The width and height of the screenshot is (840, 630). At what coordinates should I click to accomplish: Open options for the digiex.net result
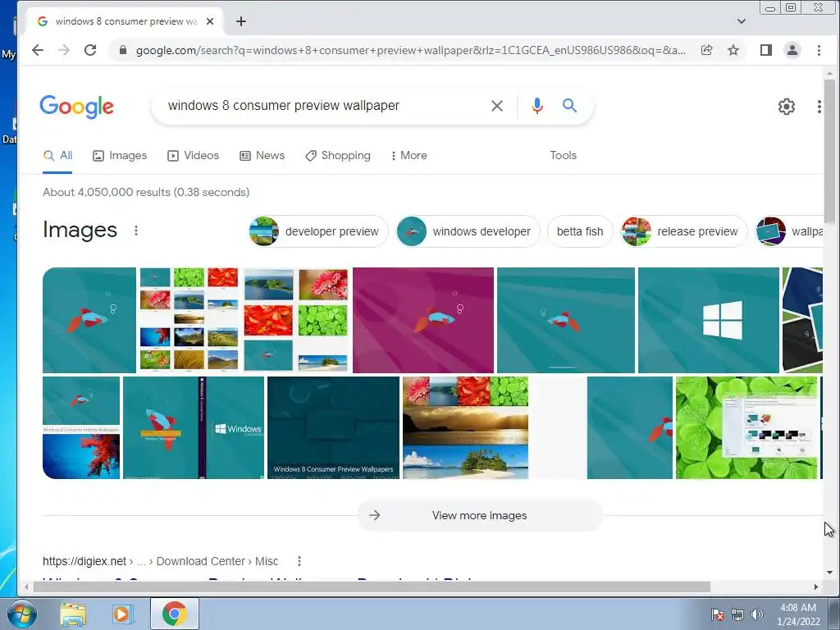click(x=299, y=561)
